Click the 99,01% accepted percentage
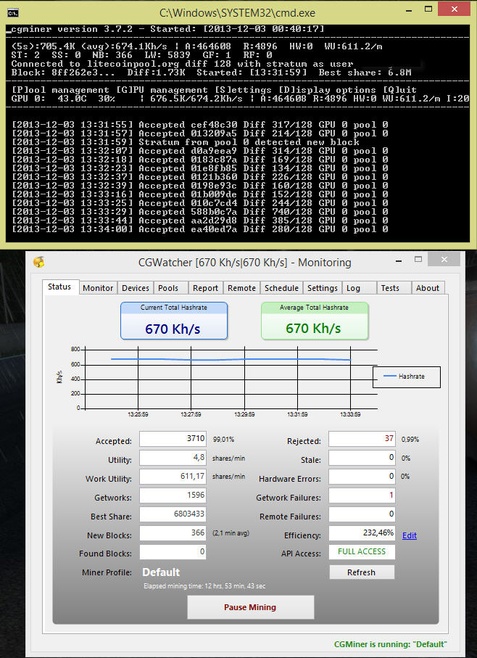The image size is (477, 658). pos(223,439)
